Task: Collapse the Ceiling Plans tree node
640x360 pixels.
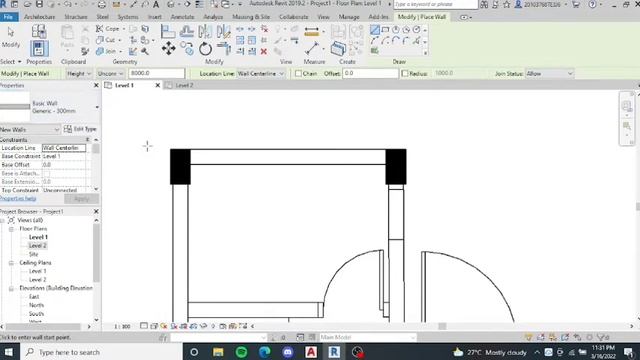Action: (x=11, y=263)
